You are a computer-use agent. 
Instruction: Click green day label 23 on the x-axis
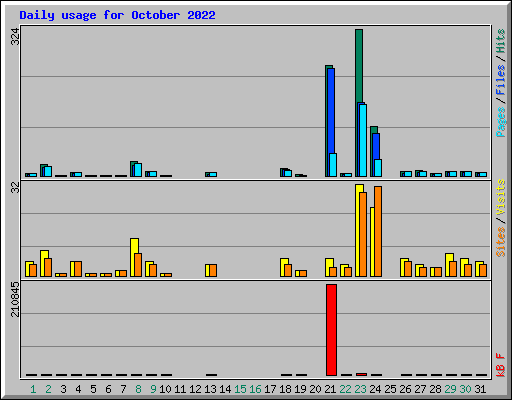pos(360,389)
